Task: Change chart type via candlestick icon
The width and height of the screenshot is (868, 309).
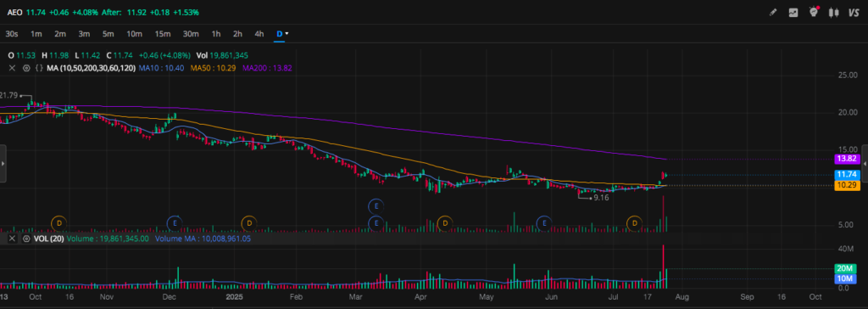Action: point(833,12)
